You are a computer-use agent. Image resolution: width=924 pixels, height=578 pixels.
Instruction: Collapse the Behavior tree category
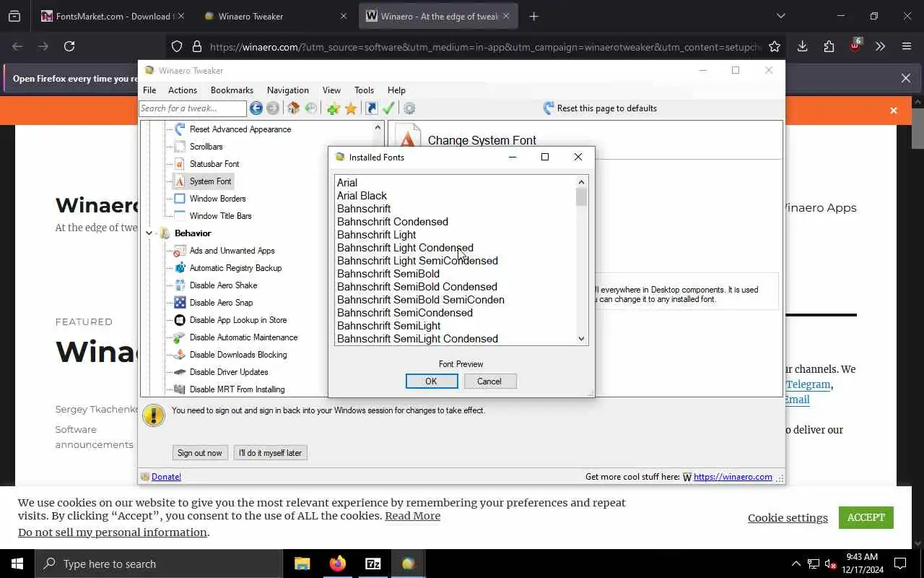(x=149, y=233)
